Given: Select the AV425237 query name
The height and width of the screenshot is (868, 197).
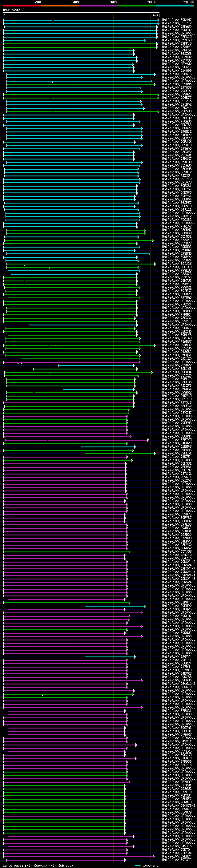Looking at the screenshot, I should 11,10.
